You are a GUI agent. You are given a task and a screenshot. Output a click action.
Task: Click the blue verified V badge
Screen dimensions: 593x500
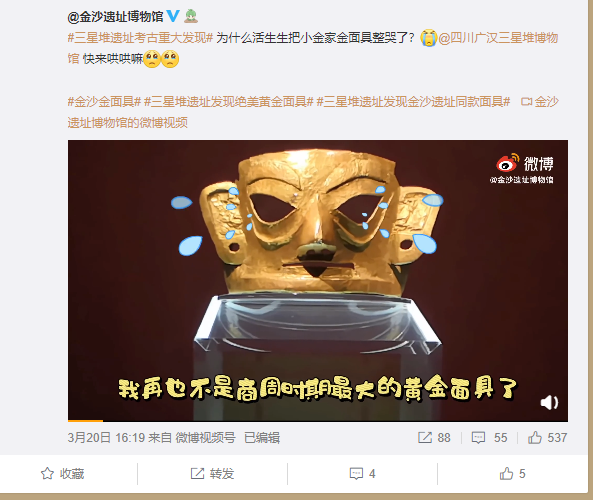[173, 16]
